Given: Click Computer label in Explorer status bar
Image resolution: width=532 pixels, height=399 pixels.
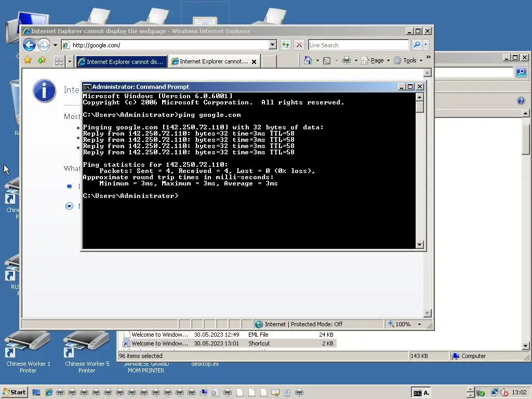Looking at the screenshot, I should coord(473,356).
